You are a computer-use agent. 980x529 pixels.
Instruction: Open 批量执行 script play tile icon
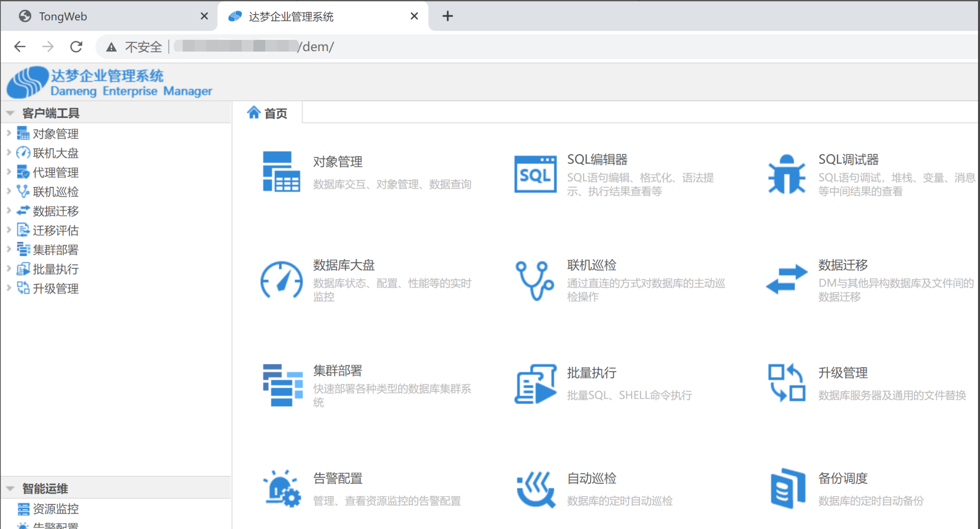point(535,384)
